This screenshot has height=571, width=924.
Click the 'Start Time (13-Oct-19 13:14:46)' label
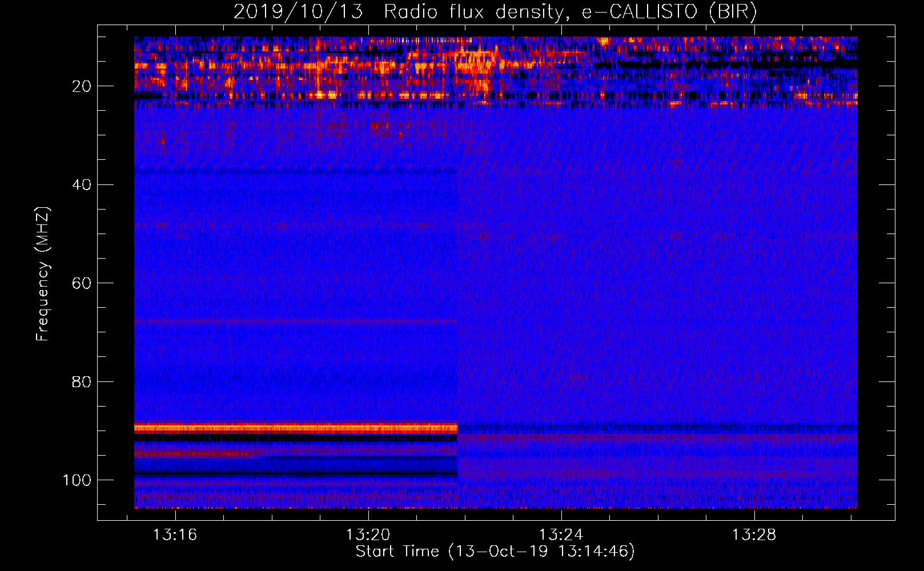coord(495,552)
